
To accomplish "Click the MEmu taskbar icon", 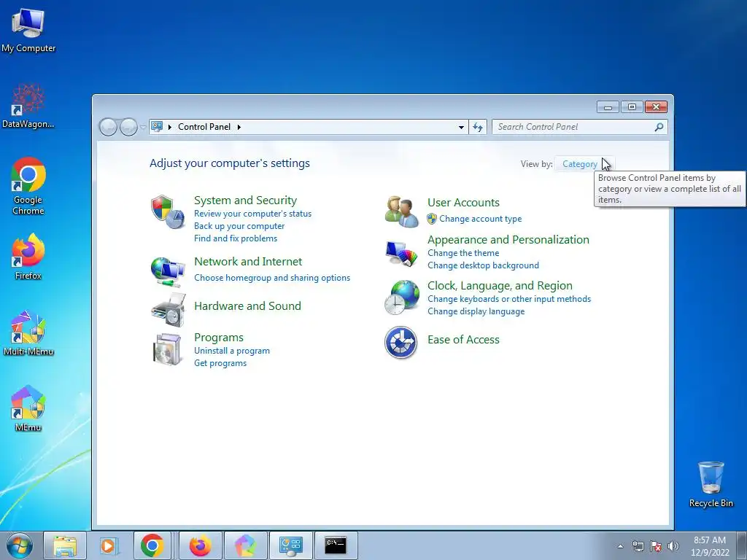I will click(245, 545).
